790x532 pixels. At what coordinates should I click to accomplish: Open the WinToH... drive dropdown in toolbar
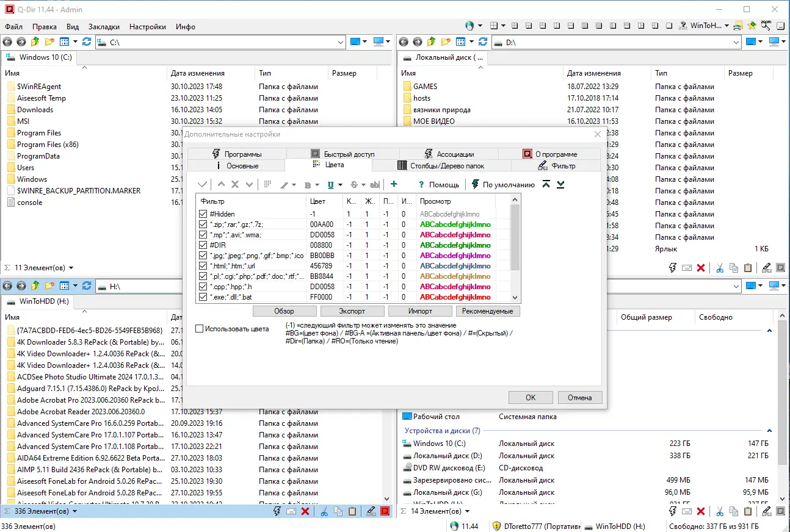(x=727, y=26)
